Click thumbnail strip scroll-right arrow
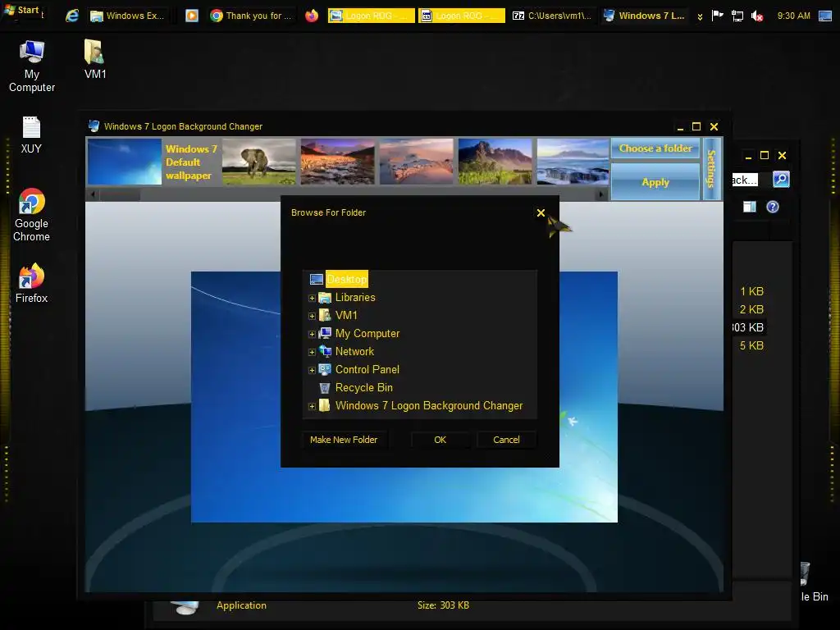The height and width of the screenshot is (630, 840). coord(601,194)
